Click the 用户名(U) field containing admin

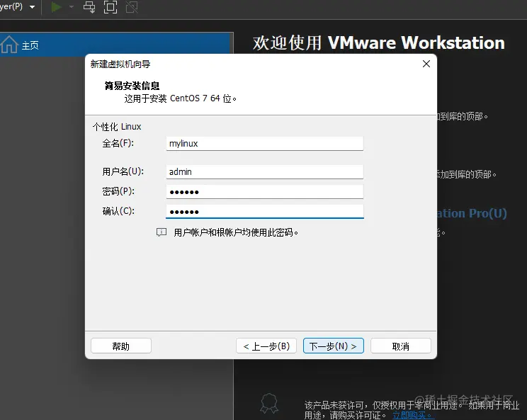pos(264,171)
